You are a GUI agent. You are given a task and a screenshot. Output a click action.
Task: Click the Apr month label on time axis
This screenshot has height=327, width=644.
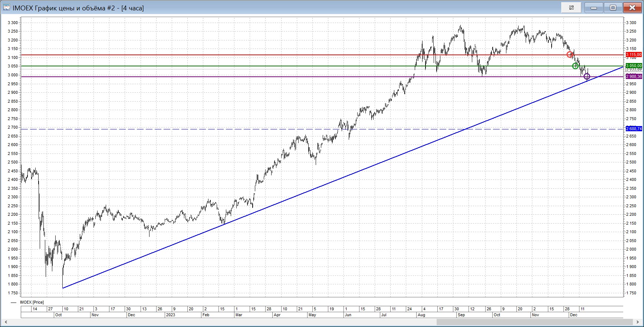point(277,315)
